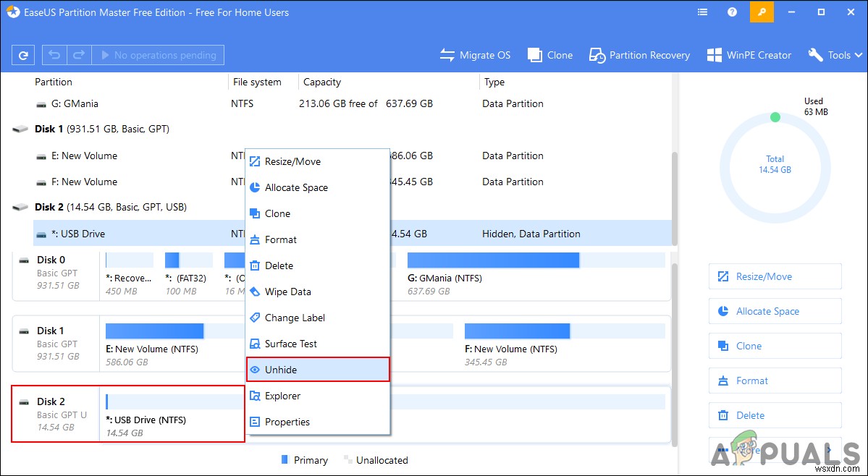Choose Clone from context menu
Viewport: 868px width, 476px height.
pyautogui.click(x=318, y=213)
